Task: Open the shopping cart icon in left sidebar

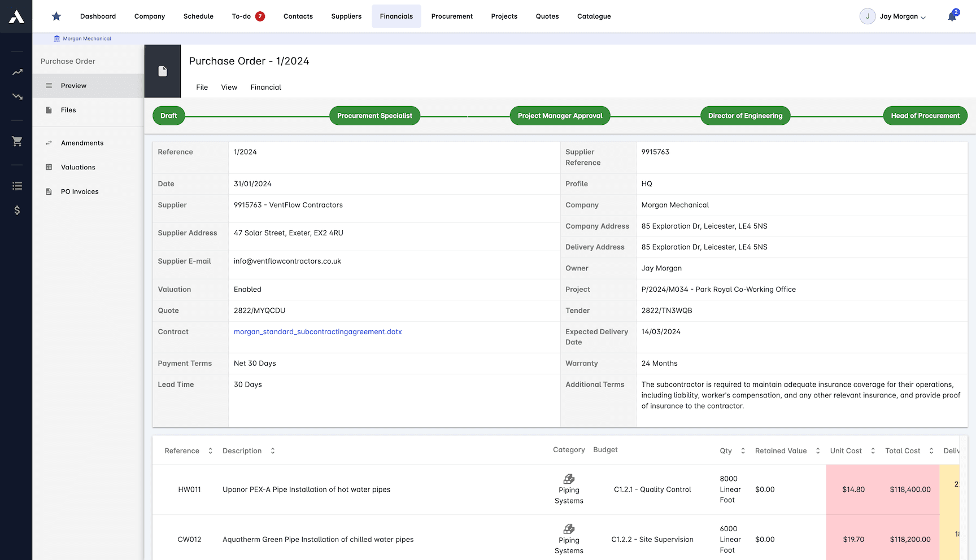Action: click(17, 141)
